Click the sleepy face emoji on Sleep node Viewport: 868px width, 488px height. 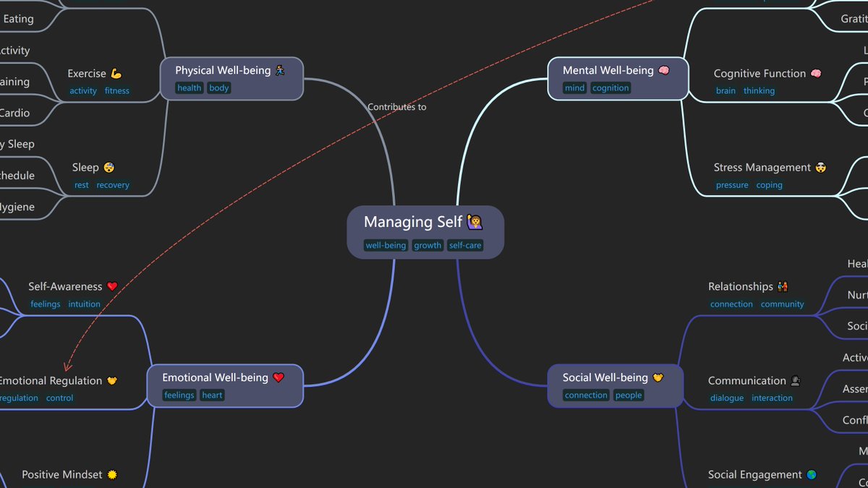[107, 167]
